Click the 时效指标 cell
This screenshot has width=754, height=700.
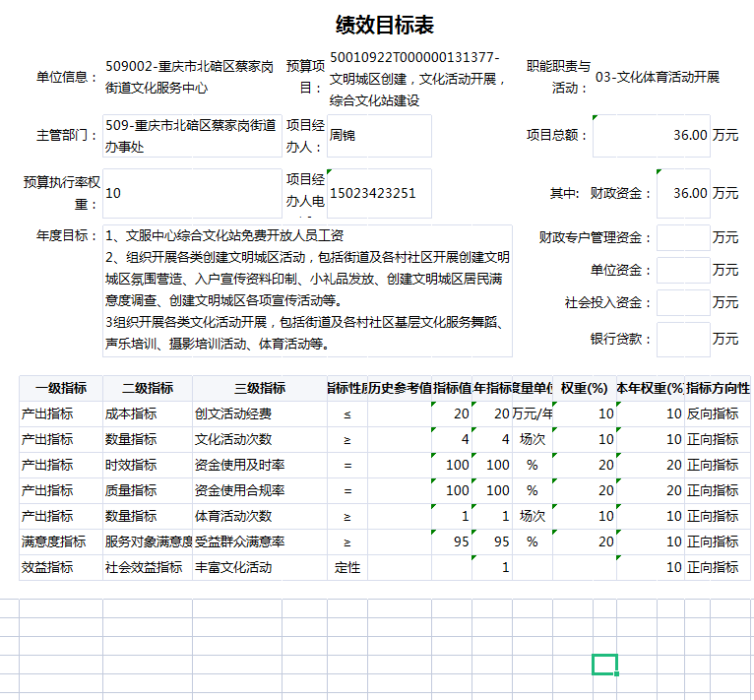tap(148, 465)
